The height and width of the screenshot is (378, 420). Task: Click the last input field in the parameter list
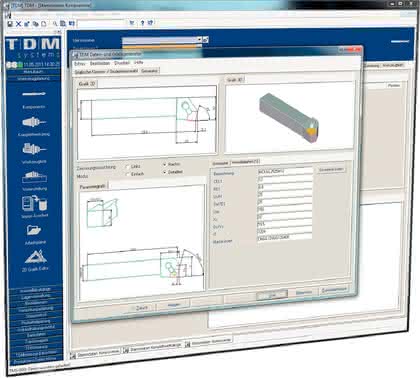(285, 238)
